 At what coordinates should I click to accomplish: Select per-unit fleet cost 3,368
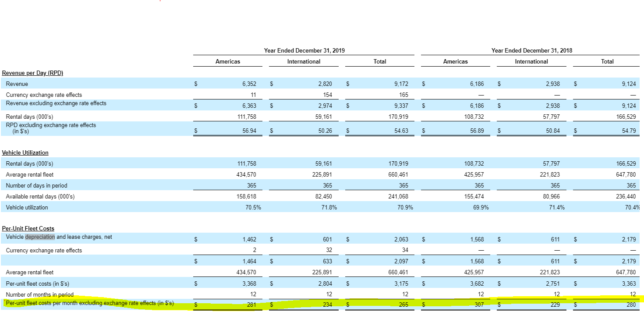coord(249,284)
